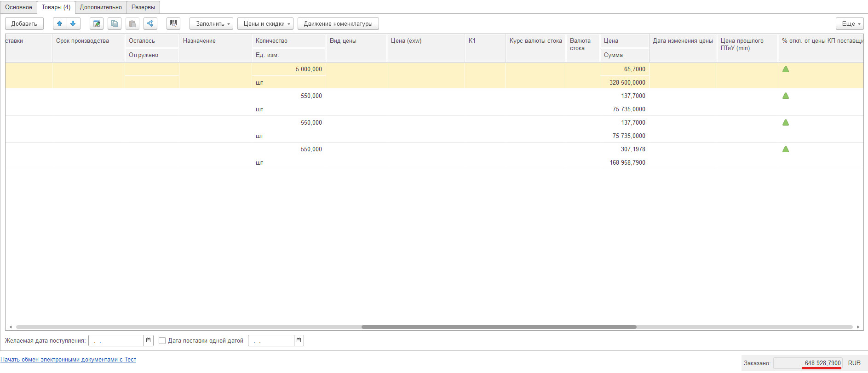The image size is (868, 373).
Task: Enable the Дата поставки одной датой checkbox
Action: (x=162, y=341)
